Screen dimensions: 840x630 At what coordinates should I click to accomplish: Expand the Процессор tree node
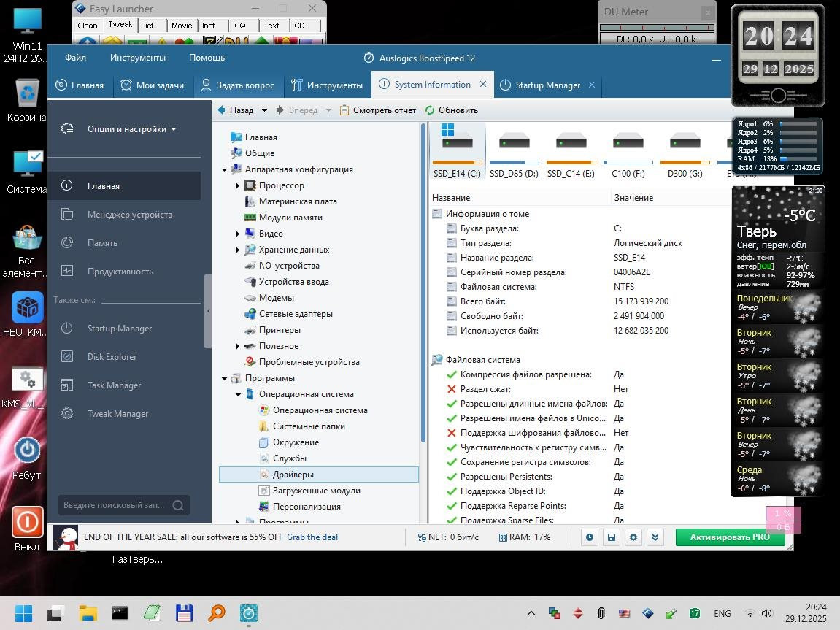click(x=238, y=185)
